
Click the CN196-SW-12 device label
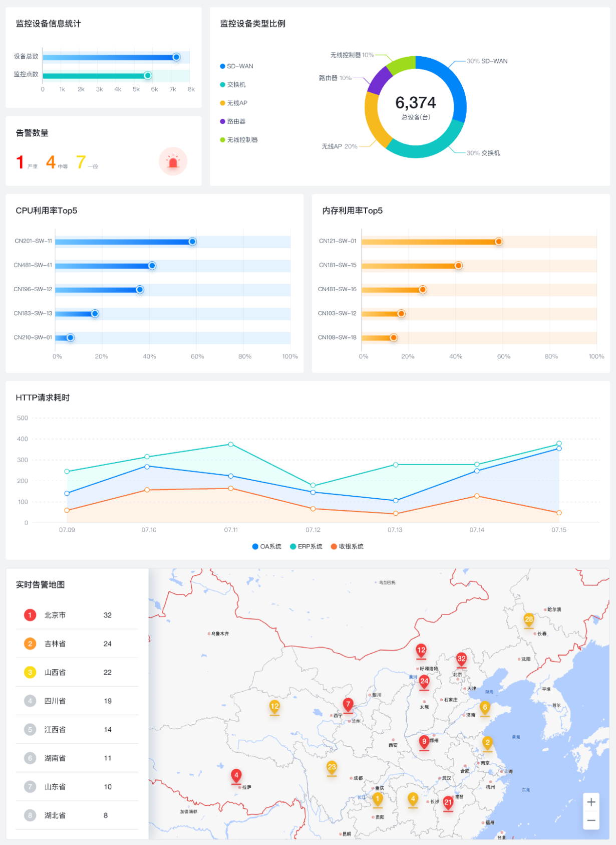tap(33, 289)
